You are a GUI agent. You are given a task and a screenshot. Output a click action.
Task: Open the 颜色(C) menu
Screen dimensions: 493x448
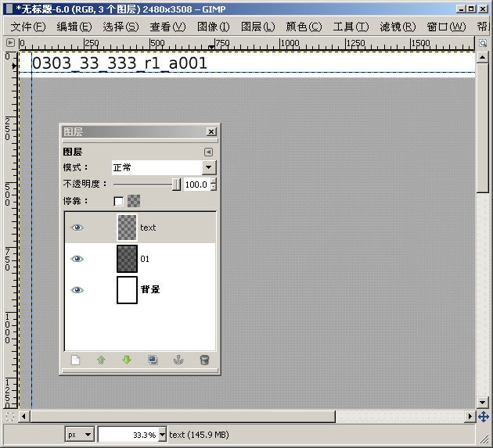pos(304,27)
